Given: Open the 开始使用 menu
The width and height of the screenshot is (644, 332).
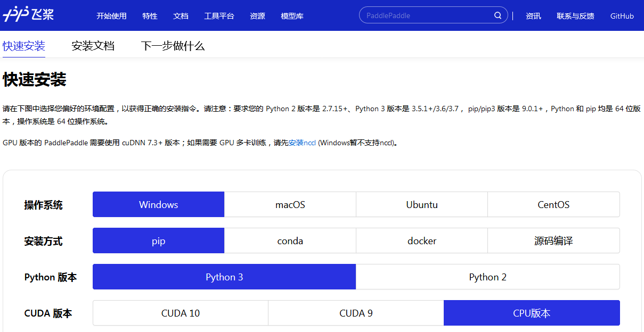Looking at the screenshot, I should point(111,16).
